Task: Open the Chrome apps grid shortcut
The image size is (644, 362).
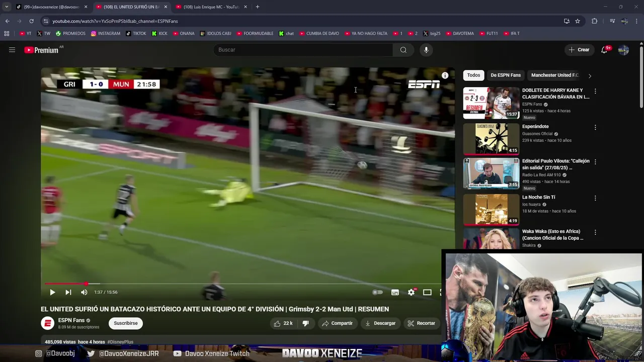Action: pyautogui.click(x=7, y=34)
